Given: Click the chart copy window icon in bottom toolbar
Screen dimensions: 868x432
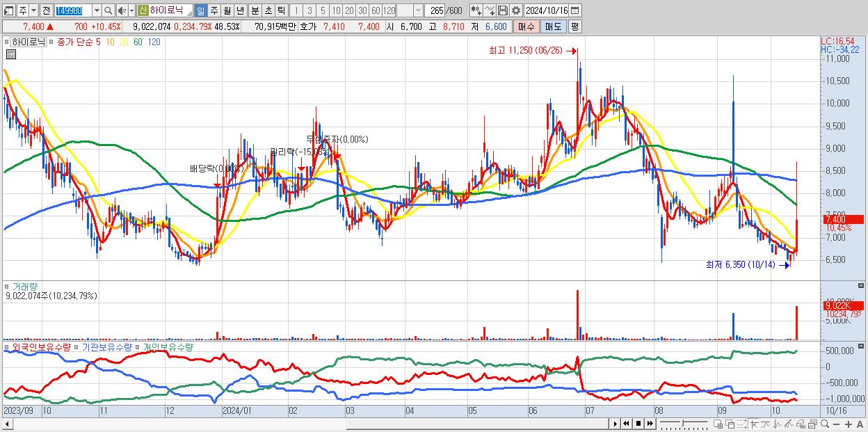Looking at the screenshot, I should [x=812, y=424].
